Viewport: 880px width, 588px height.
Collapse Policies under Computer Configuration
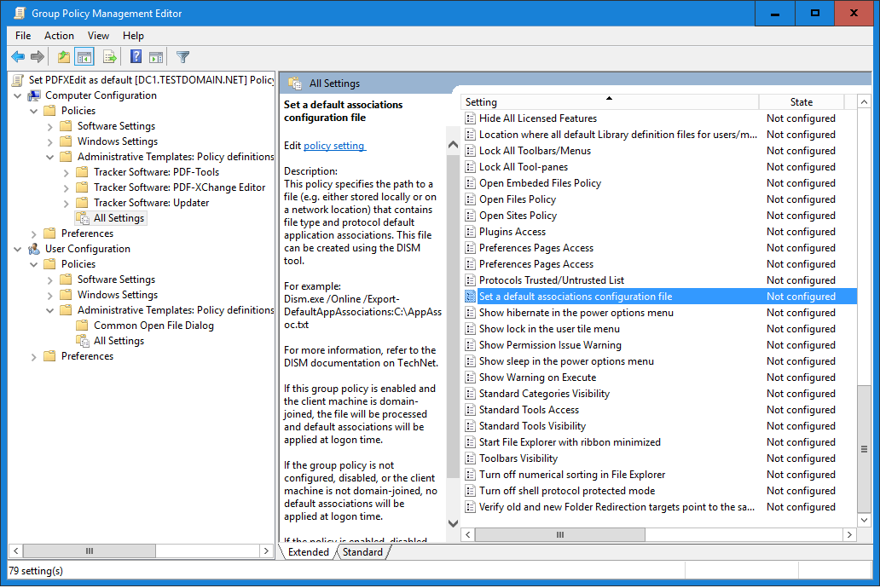coord(33,111)
